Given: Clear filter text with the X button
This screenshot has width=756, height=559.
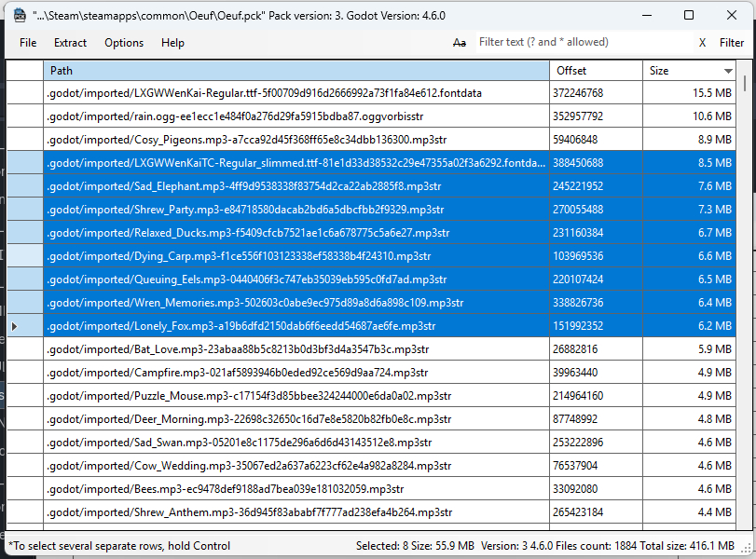Looking at the screenshot, I should point(702,43).
